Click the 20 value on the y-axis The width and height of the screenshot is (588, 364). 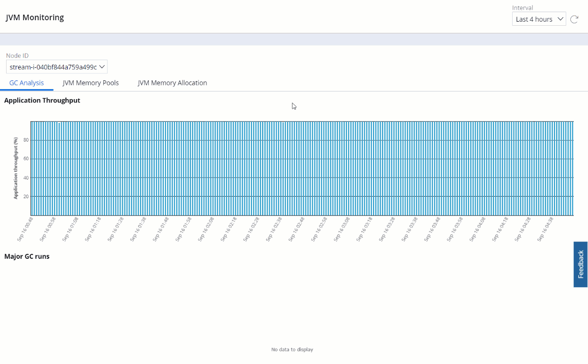coord(26,196)
